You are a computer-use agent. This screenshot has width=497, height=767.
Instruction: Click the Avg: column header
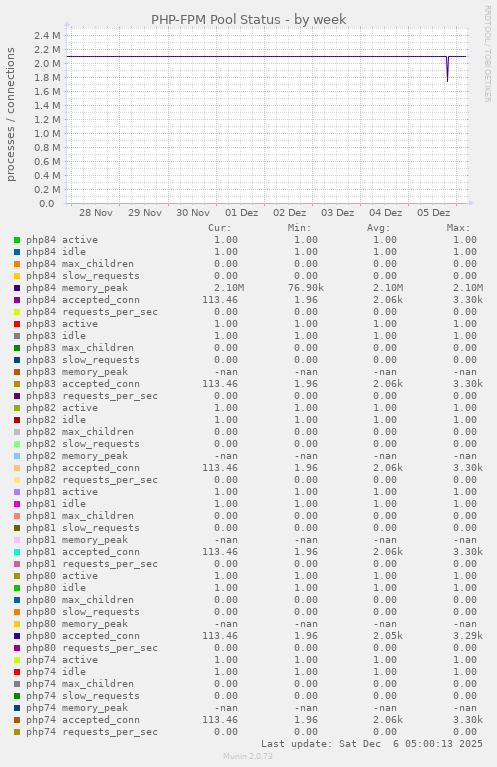(x=379, y=228)
